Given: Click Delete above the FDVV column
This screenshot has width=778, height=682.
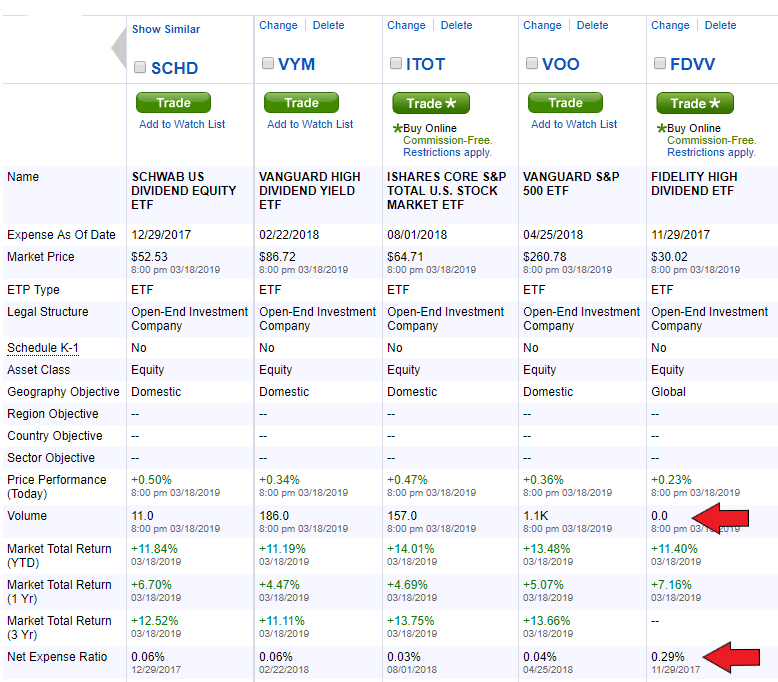Looking at the screenshot, I should click(720, 25).
